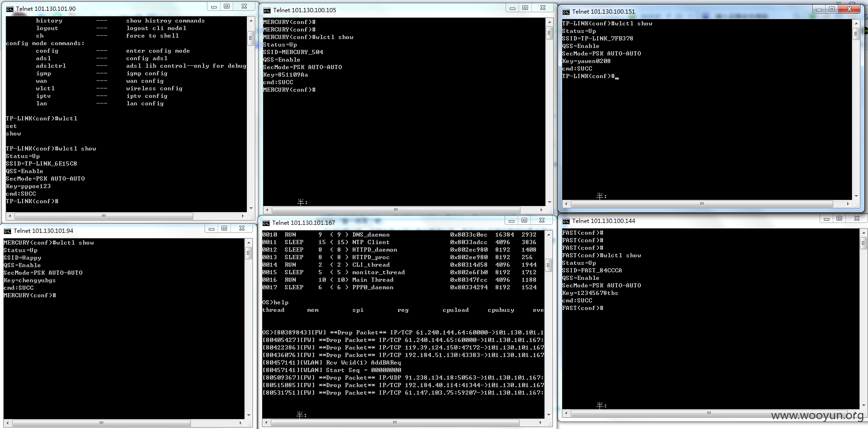Click scroll-right arrow in Telnet 101.130.101.94
Viewport: 868px width, 429px height.
tap(241, 423)
